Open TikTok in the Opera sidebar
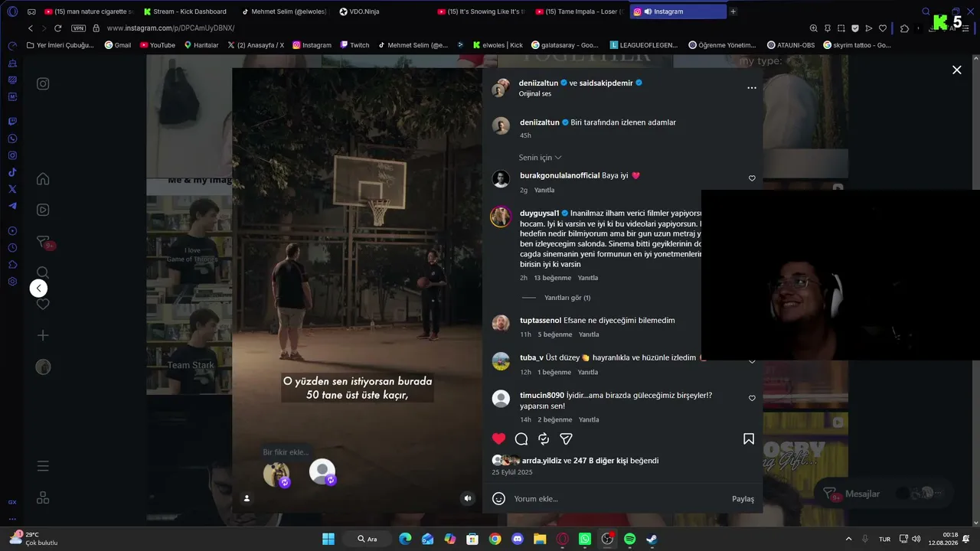The height and width of the screenshot is (551, 980). click(x=12, y=172)
